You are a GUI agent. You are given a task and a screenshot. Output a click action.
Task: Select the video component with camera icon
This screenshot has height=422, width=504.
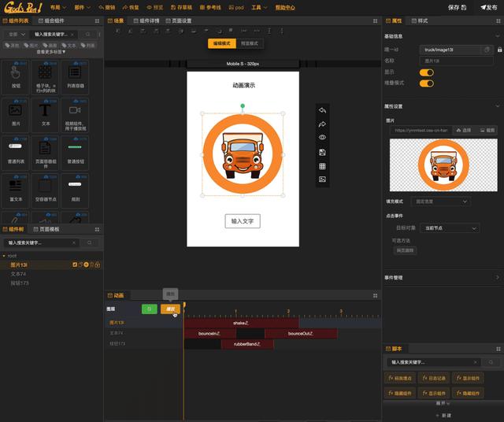(76, 115)
